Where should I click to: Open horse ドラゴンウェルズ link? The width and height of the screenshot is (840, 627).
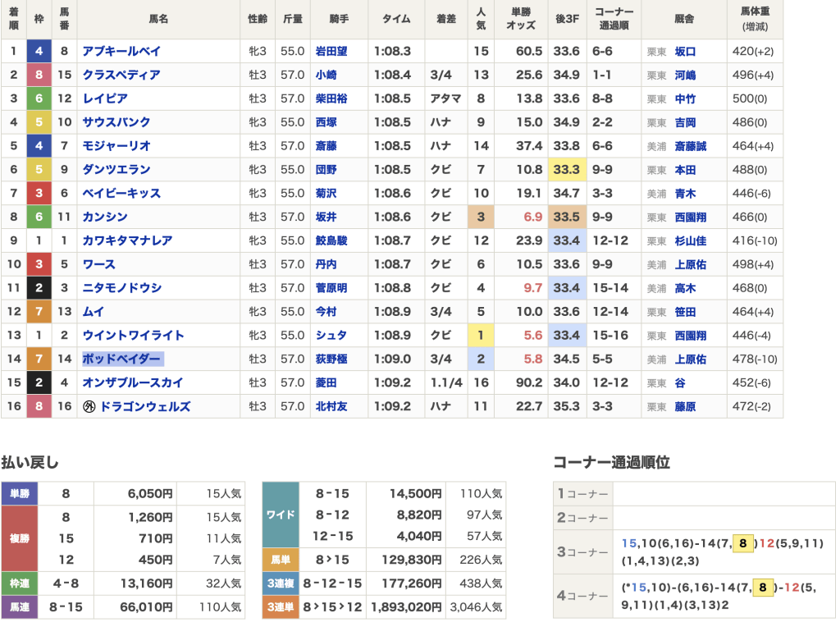(145, 406)
